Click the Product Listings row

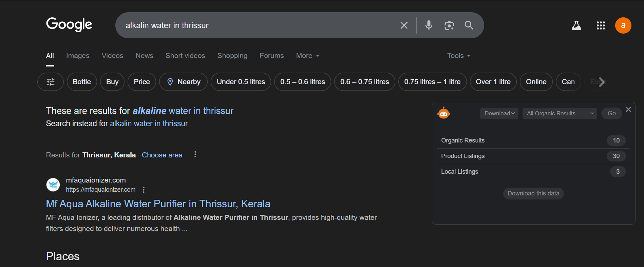pos(533,156)
